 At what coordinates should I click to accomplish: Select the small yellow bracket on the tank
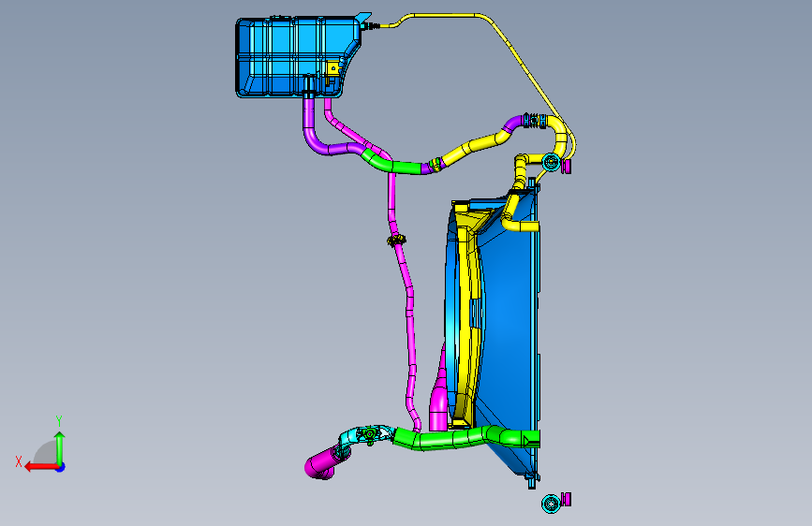333,68
